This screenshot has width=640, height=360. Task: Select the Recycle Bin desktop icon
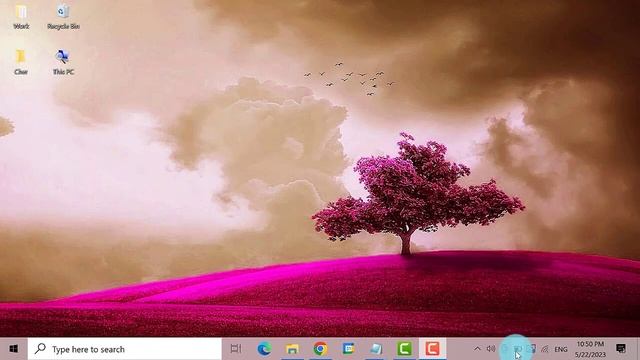(63, 17)
